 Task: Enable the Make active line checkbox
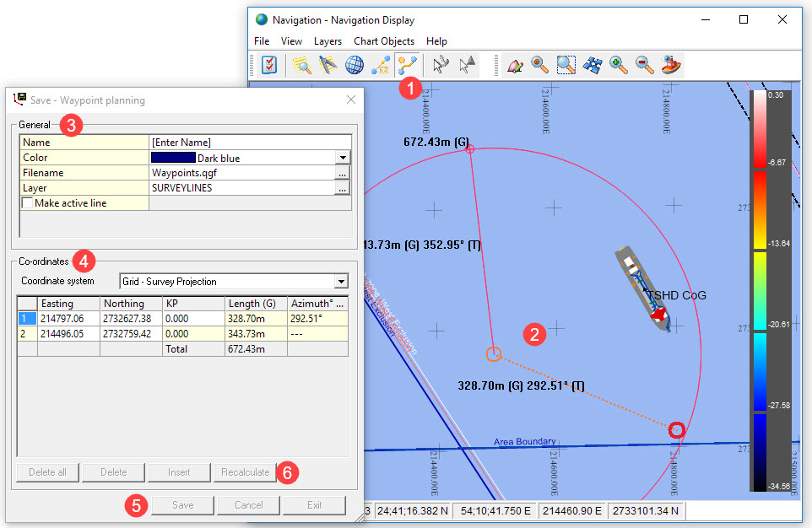click(28, 203)
